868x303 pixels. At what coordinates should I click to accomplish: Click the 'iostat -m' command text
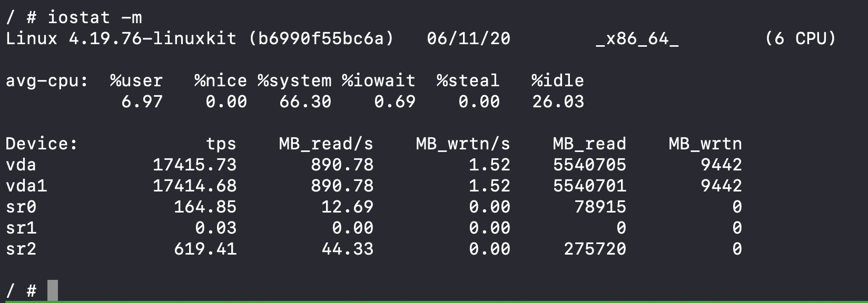tap(95, 17)
